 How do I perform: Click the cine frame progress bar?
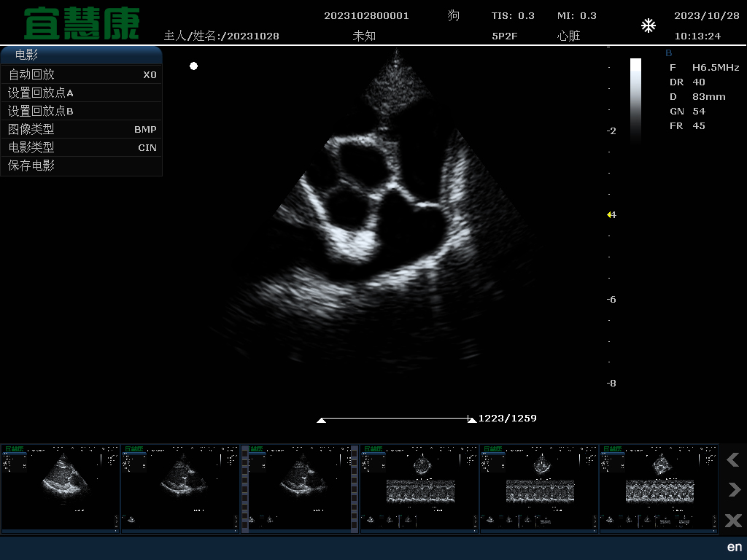[396, 419]
